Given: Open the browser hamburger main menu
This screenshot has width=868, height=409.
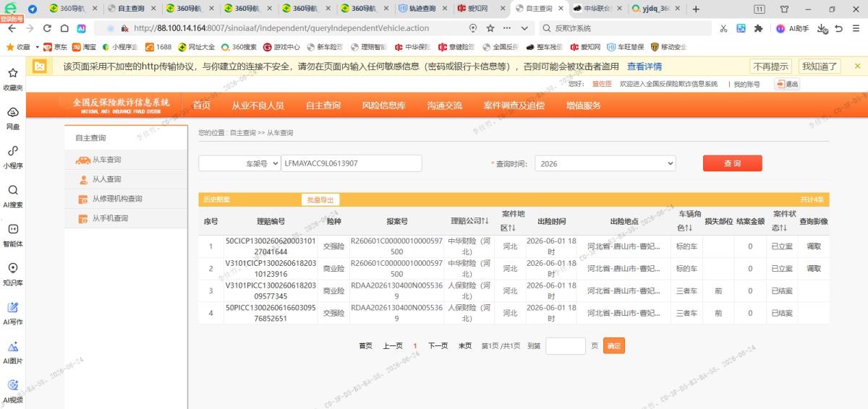Looking at the screenshot, I should [x=856, y=28].
